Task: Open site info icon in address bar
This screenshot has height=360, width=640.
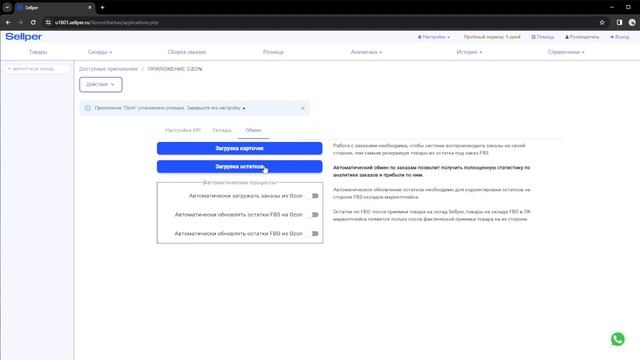Action: point(48,22)
